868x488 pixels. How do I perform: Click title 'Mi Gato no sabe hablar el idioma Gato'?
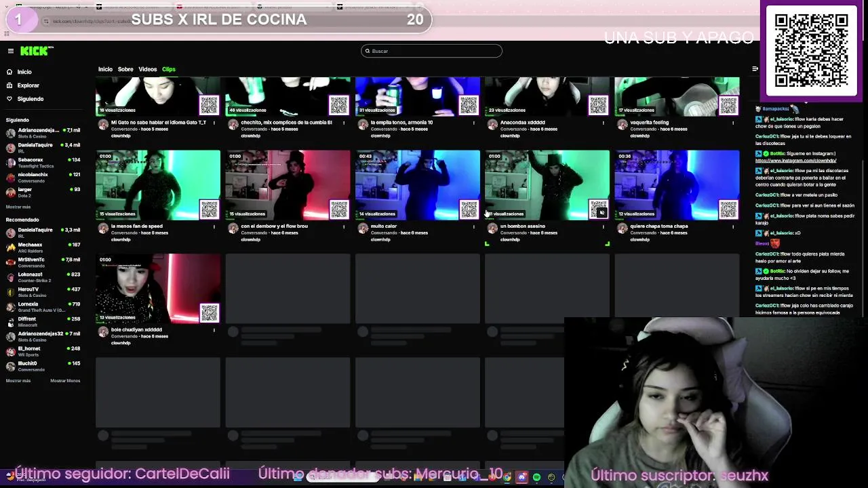click(159, 123)
